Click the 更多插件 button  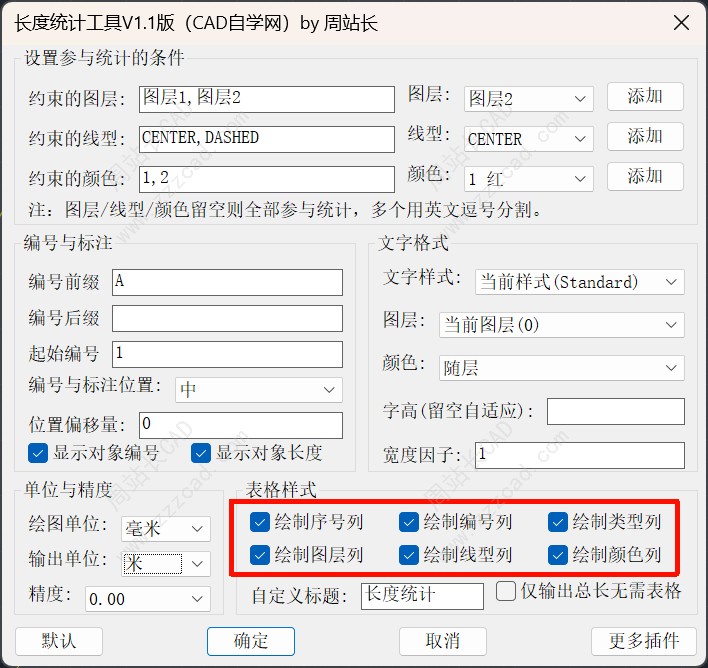click(644, 641)
